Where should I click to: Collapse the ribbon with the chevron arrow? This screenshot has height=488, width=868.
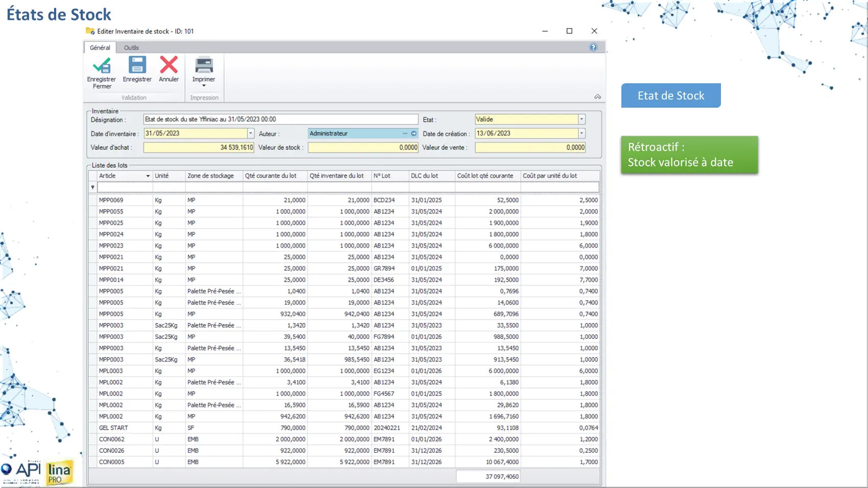[x=597, y=97]
